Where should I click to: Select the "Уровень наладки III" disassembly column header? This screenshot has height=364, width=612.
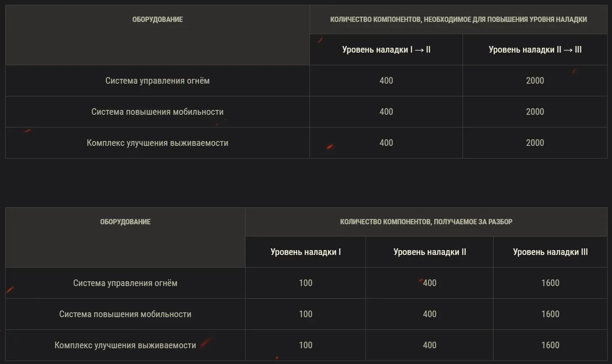point(550,252)
